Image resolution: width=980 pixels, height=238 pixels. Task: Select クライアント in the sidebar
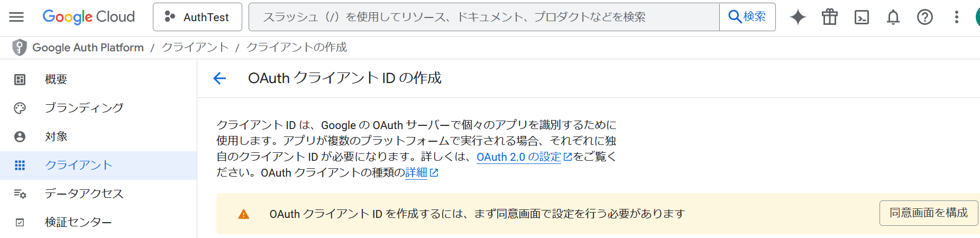coord(98,165)
